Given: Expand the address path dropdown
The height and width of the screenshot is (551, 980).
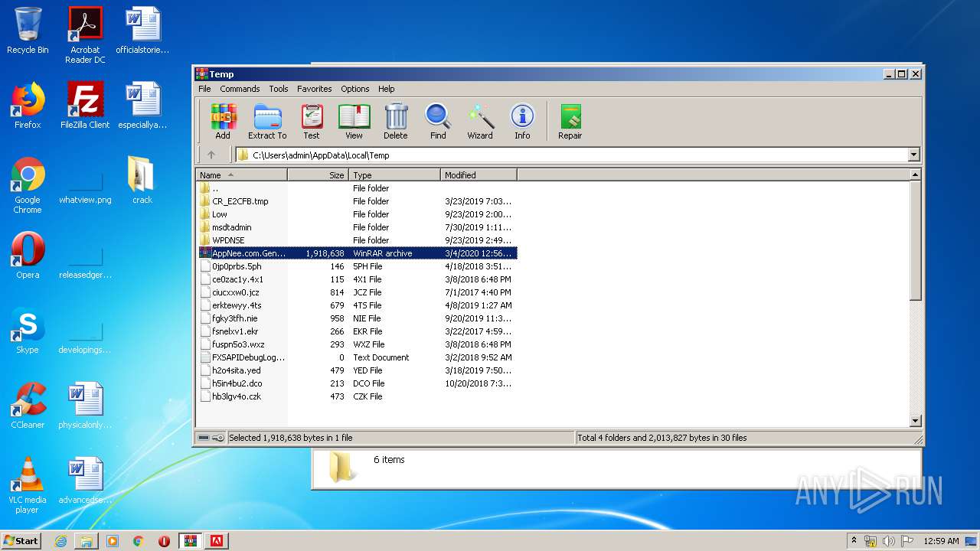Looking at the screenshot, I should [913, 155].
